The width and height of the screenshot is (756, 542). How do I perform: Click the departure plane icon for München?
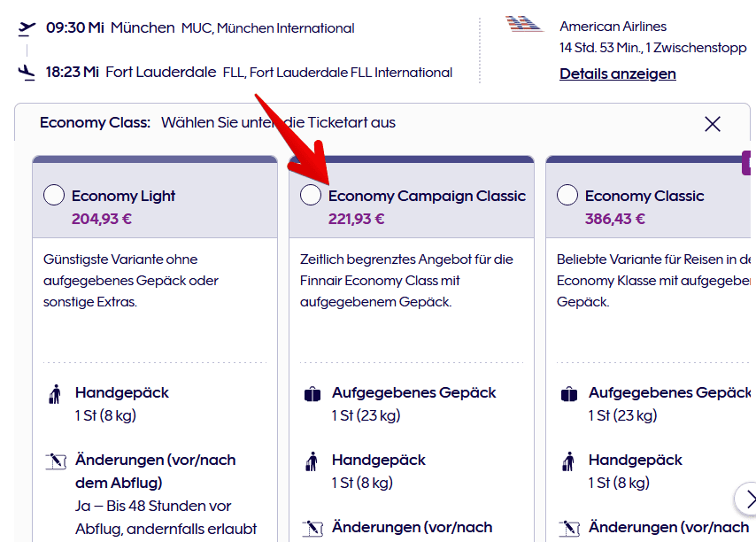click(x=27, y=27)
